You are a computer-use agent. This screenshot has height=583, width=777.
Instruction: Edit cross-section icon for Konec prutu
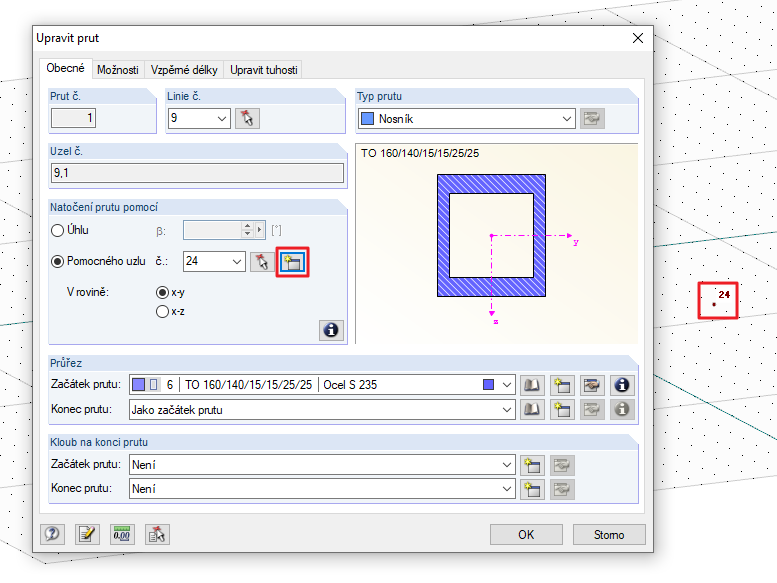point(592,409)
